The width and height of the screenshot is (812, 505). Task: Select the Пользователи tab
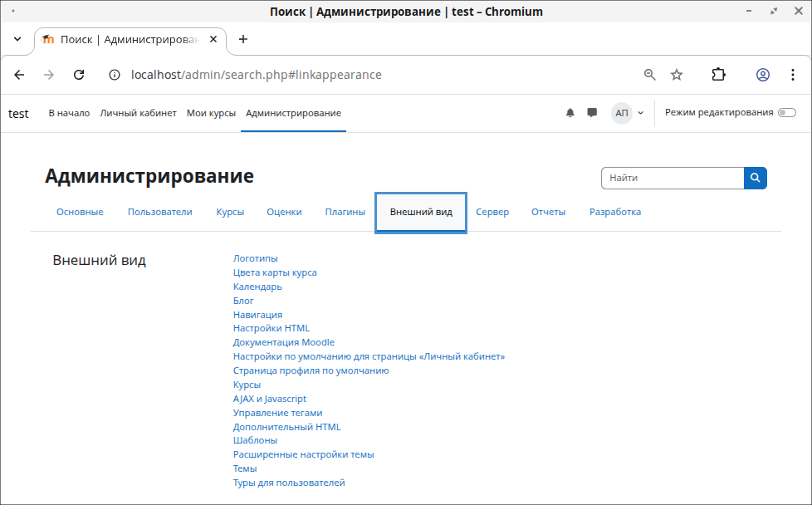159,212
